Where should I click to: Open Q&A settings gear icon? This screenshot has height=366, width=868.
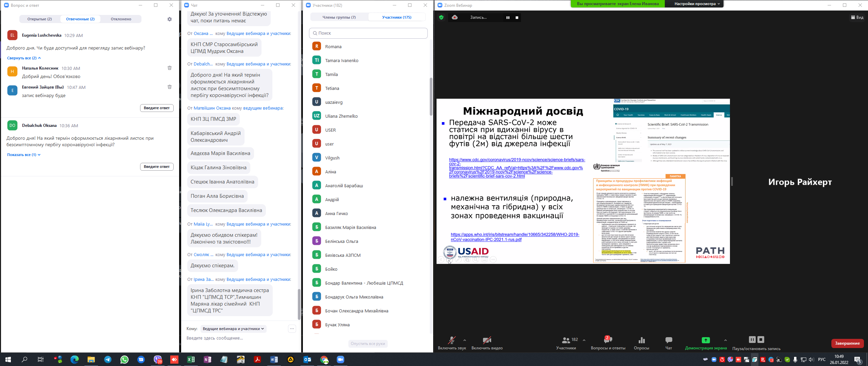(170, 19)
